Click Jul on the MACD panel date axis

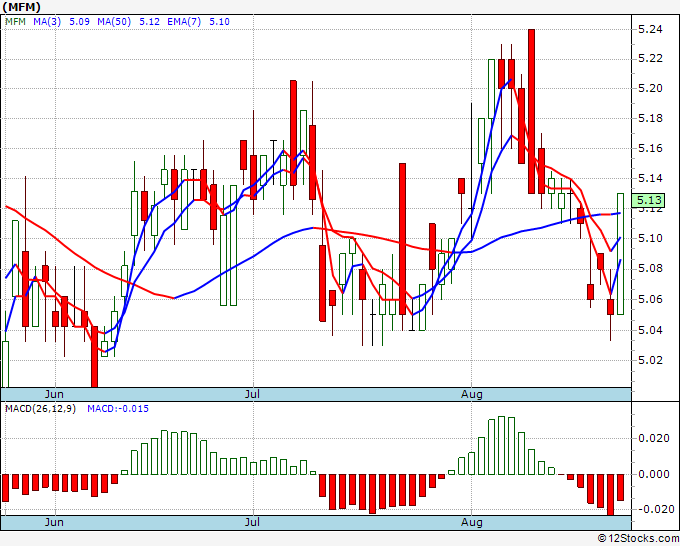coord(252,522)
